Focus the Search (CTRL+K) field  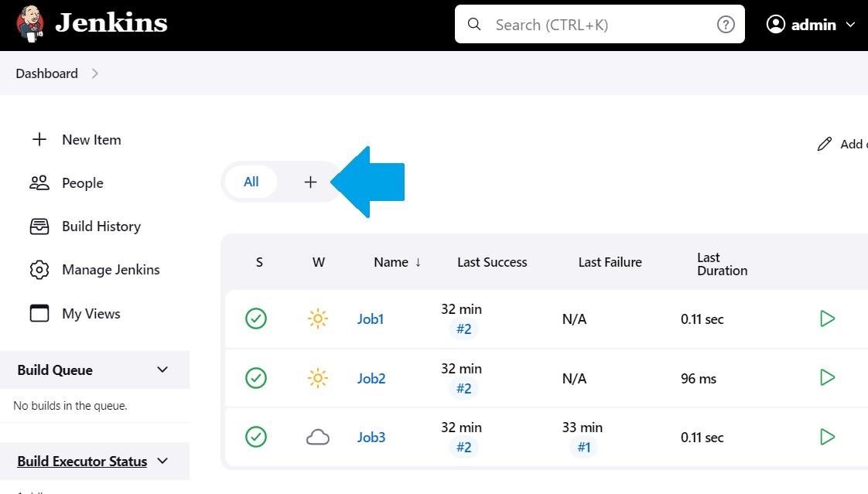pyautogui.click(x=600, y=24)
